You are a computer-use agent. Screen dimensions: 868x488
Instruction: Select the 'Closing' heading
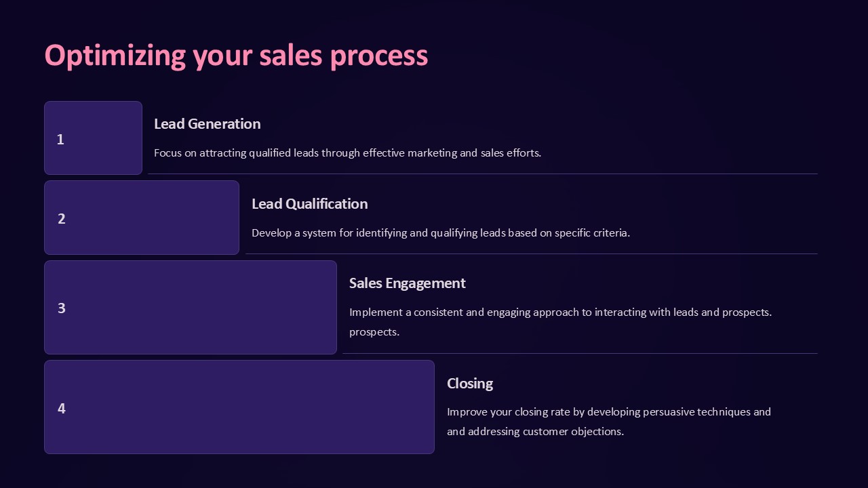(469, 384)
